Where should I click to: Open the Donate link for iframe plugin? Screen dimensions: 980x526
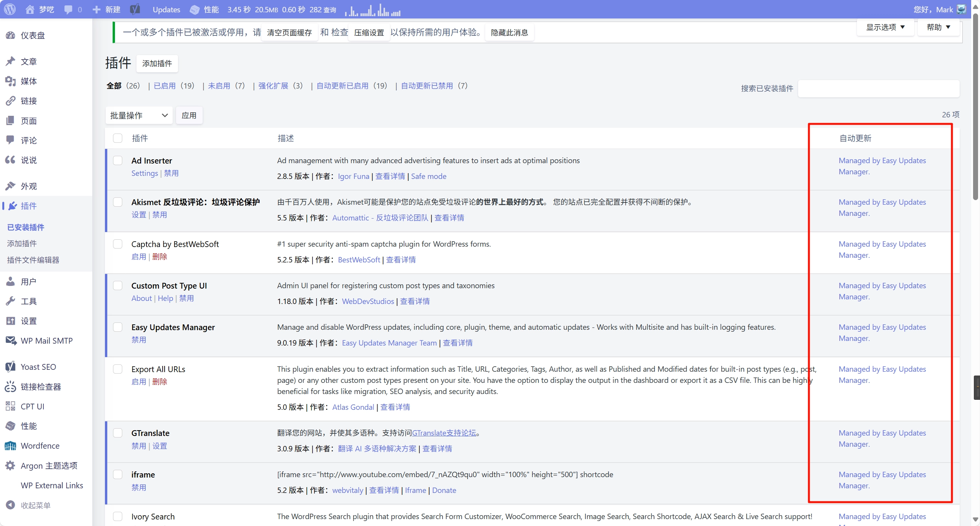(444, 490)
